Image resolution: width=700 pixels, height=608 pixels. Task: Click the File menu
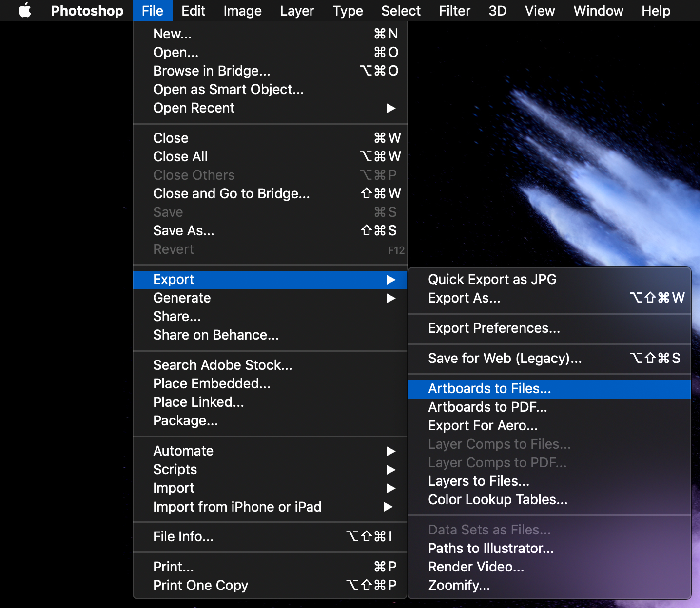153,11
